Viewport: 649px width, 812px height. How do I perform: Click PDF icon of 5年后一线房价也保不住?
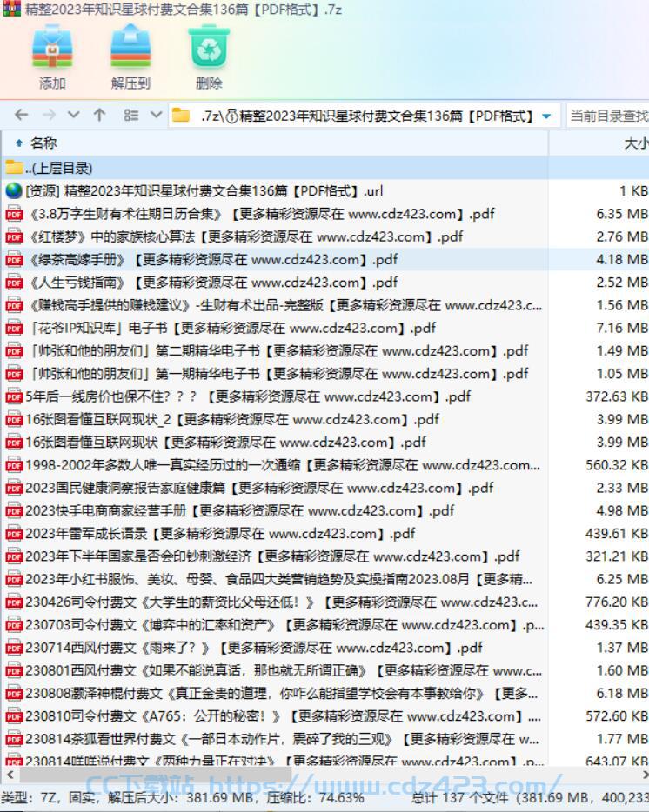(14, 396)
